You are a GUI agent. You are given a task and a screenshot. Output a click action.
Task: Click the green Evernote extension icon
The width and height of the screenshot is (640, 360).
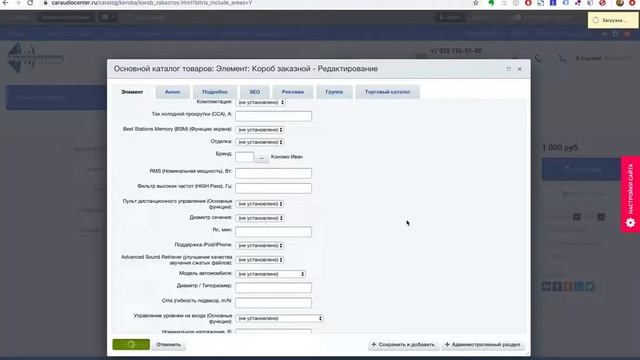point(491,3)
